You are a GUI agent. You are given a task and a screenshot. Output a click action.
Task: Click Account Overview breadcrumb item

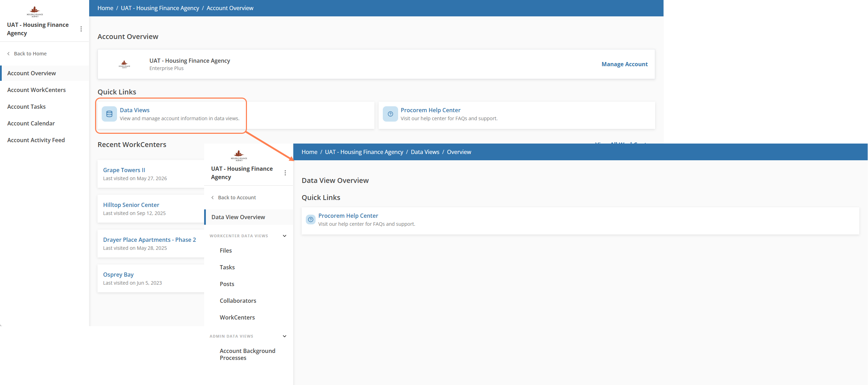point(230,8)
